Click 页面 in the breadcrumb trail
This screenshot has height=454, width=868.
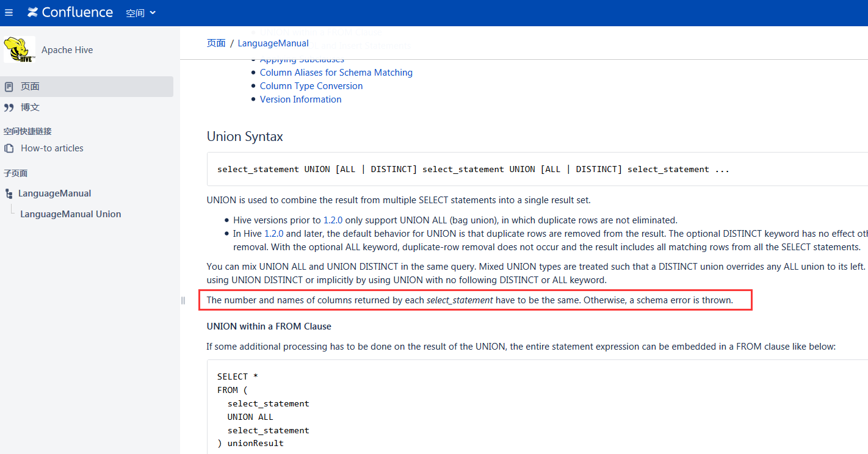coord(216,43)
